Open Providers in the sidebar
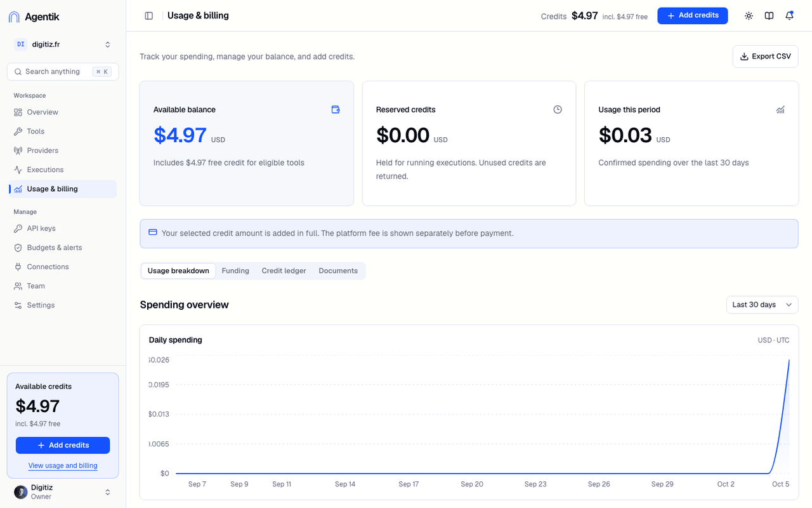The width and height of the screenshot is (812, 508). pyautogui.click(x=62, y=150)
